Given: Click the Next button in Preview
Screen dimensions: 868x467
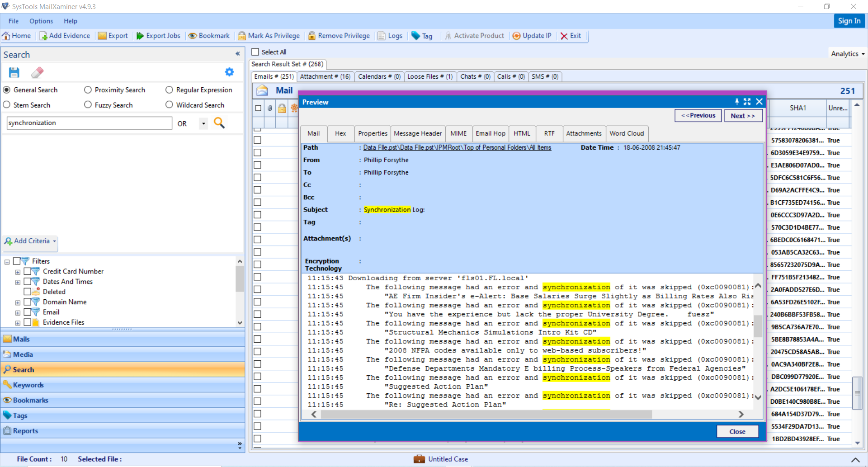Looking at the screenshot, I should coord(742,116).
